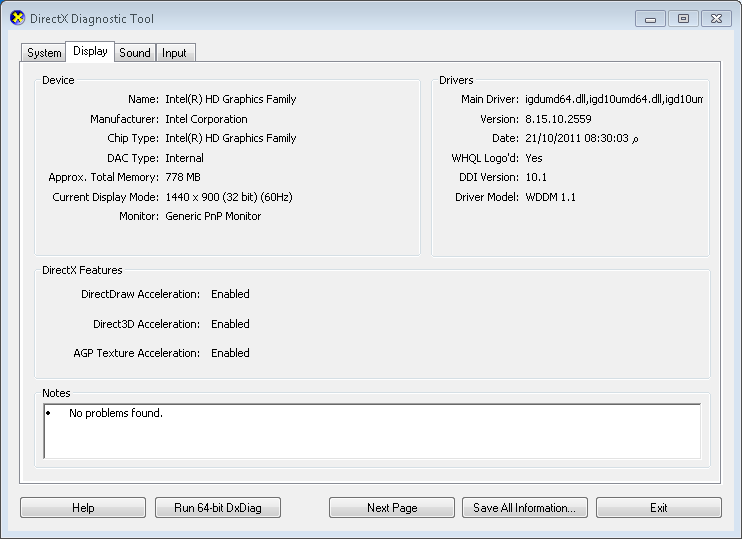Go to the Input tab
742x539 pixels.
pos(175,53)
